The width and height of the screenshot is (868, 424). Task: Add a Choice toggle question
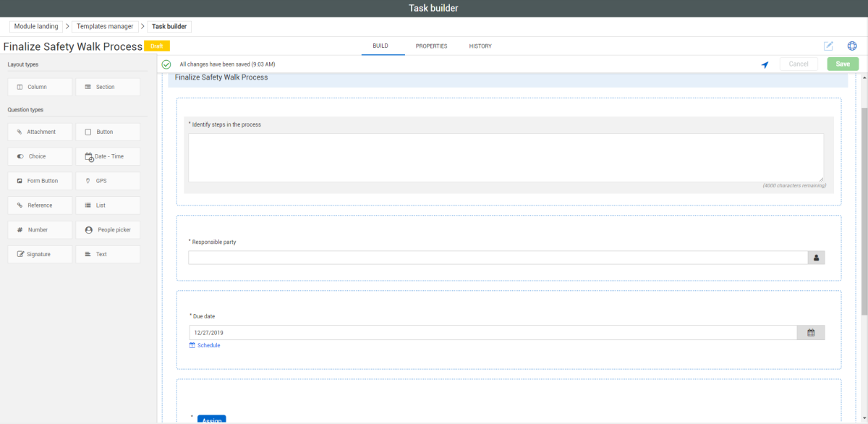[41, 156]
